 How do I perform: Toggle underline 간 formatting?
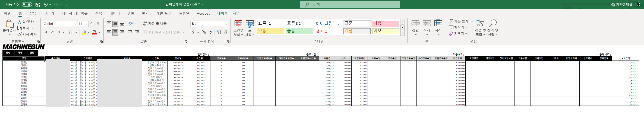tap(59, 32)
